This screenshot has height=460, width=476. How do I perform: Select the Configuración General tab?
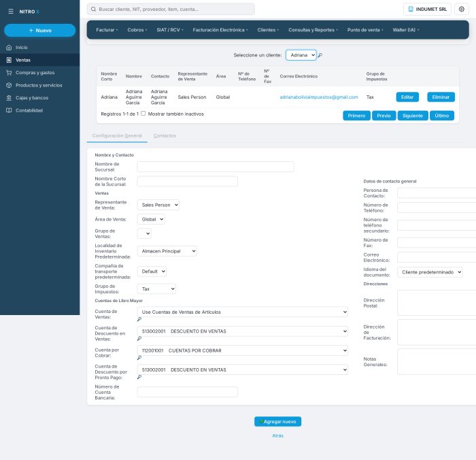[117, 135]
